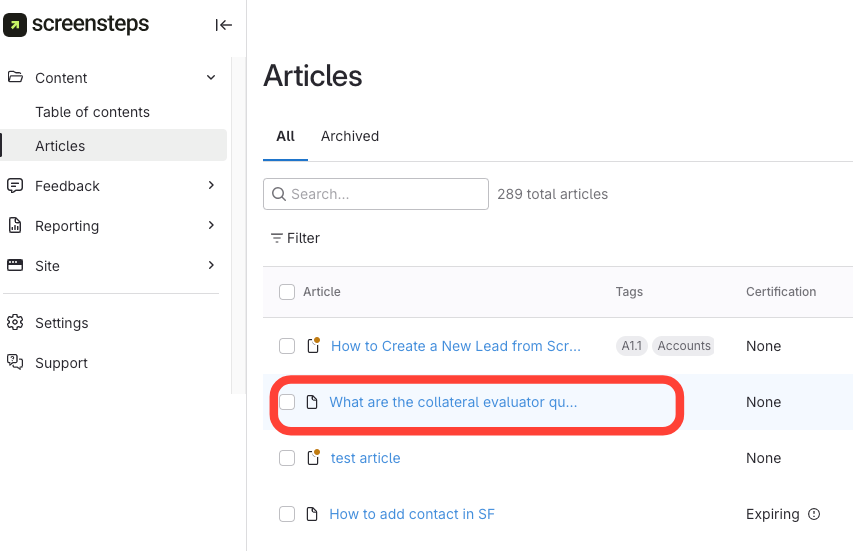Click the Support headset icon
853x551 pixels.
(15, 362)
